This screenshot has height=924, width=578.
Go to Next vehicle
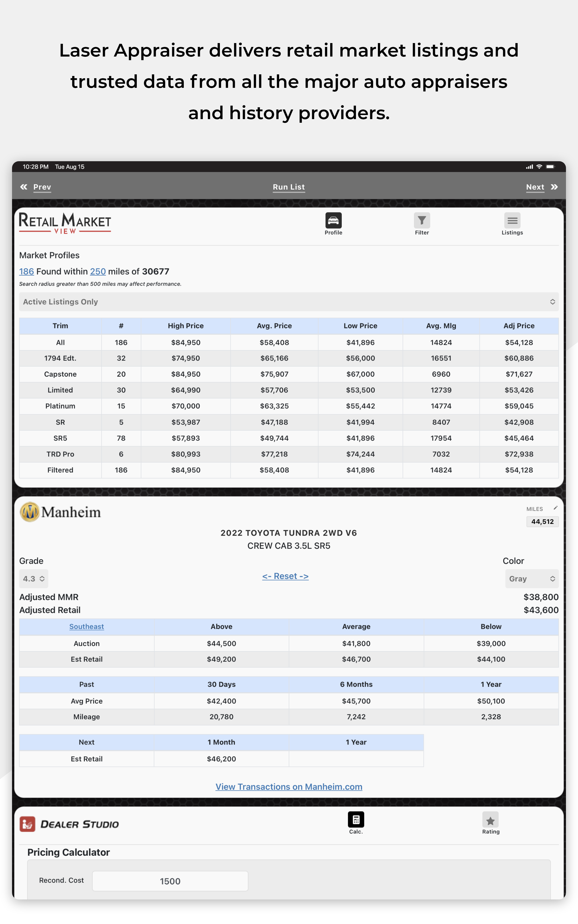pyautogui.click(x=535, y=187)
